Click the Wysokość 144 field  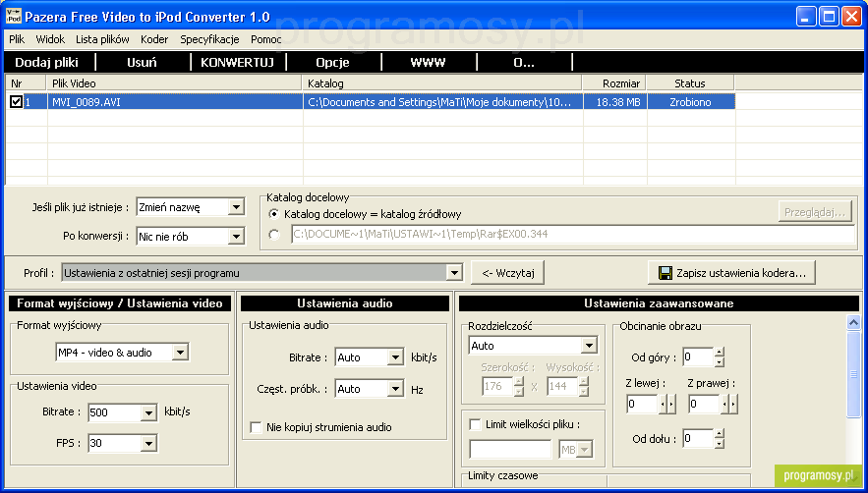click(562, 386)
